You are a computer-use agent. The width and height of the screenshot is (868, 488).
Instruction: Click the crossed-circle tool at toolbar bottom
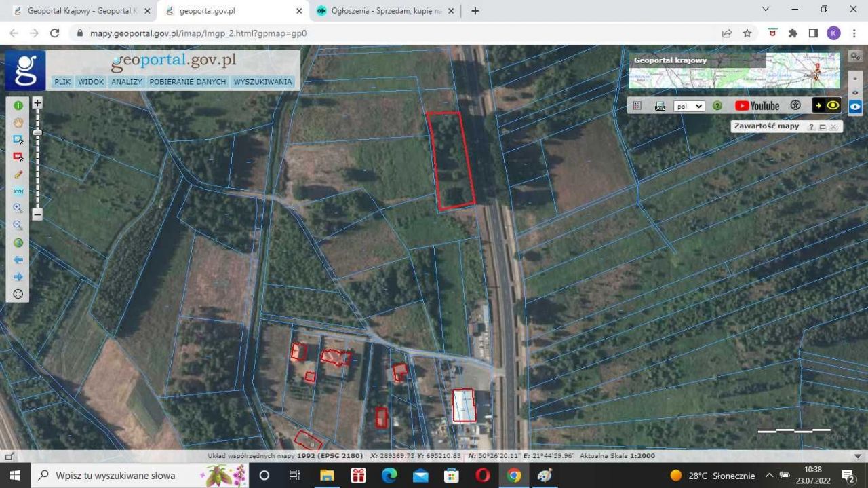click(x=18, y=294)
